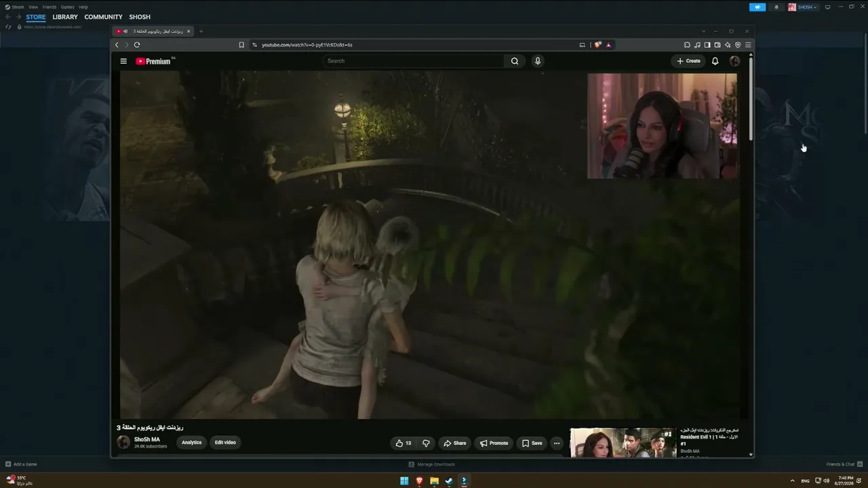
Task: Open the Steam menu
Action: coord(14,7)
